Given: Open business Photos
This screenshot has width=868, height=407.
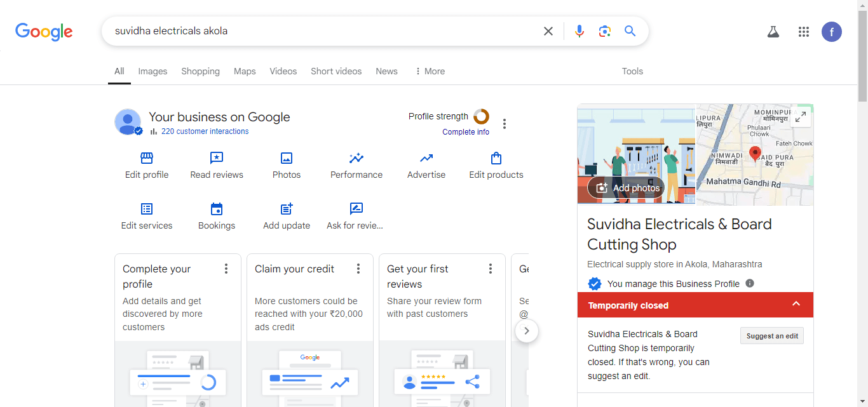Looking at the screenshot, I should click(287, 166).
